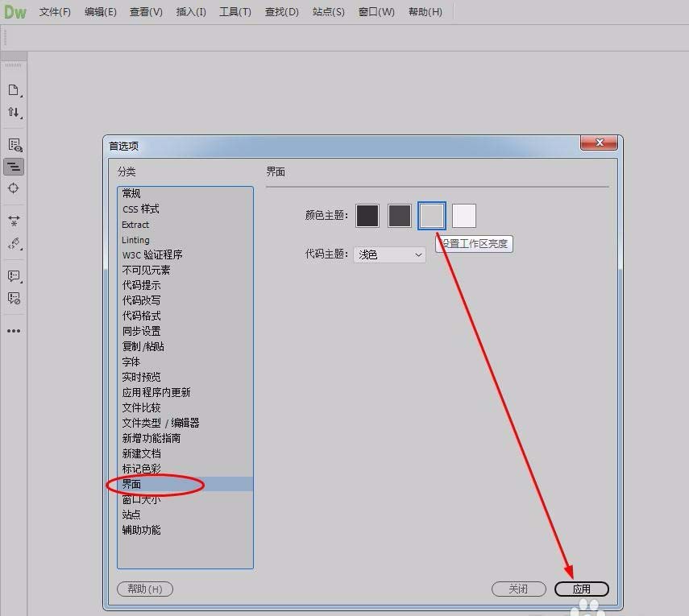
Task: Select 常规 category
Action: pyautogui.click(x=185, y=193)
